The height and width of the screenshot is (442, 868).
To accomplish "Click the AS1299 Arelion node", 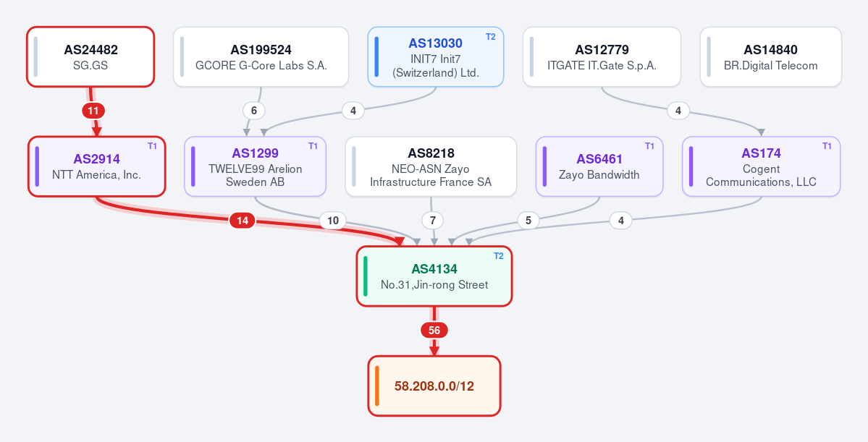I will tap(256, 166).
